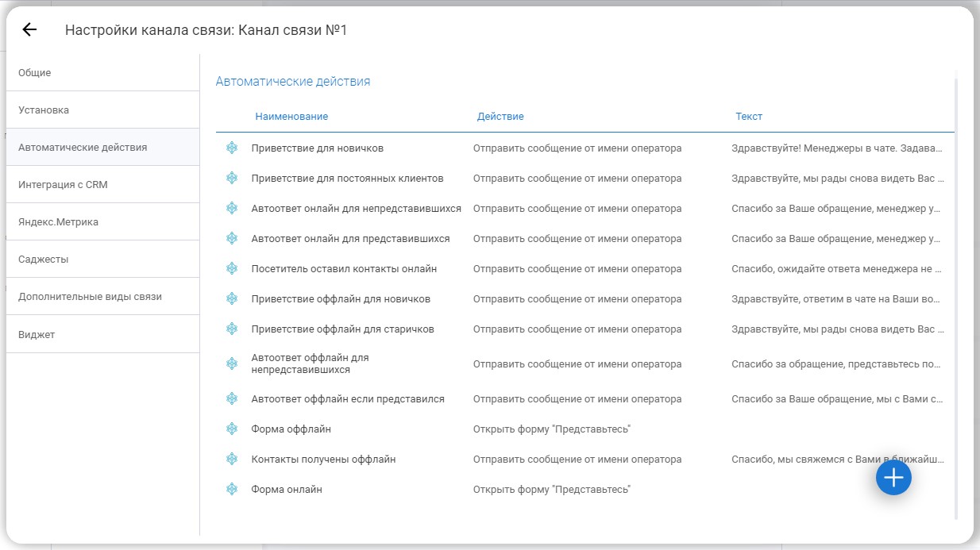Open 'Дополнительные виды связи' section
980x550 pixels.
(90, 297)
